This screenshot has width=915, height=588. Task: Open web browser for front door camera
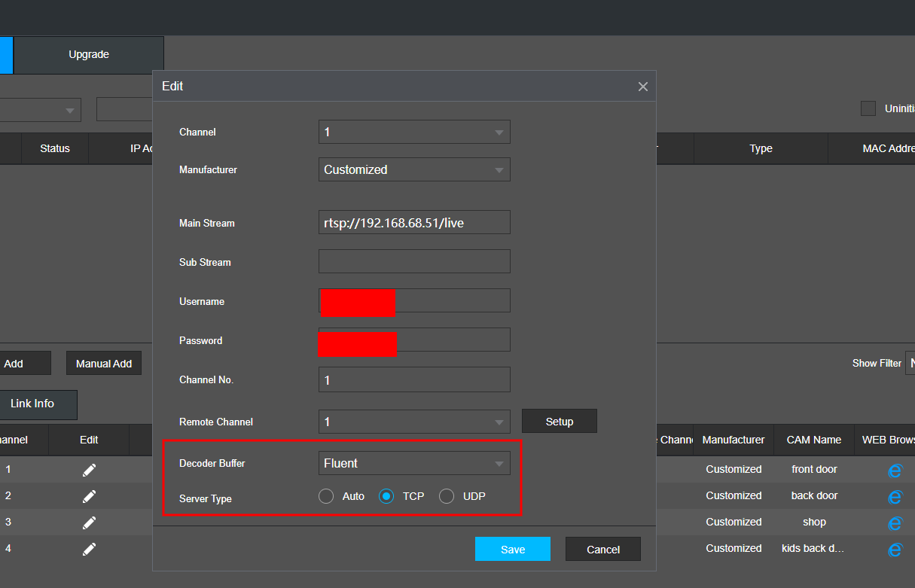[895, 471]
